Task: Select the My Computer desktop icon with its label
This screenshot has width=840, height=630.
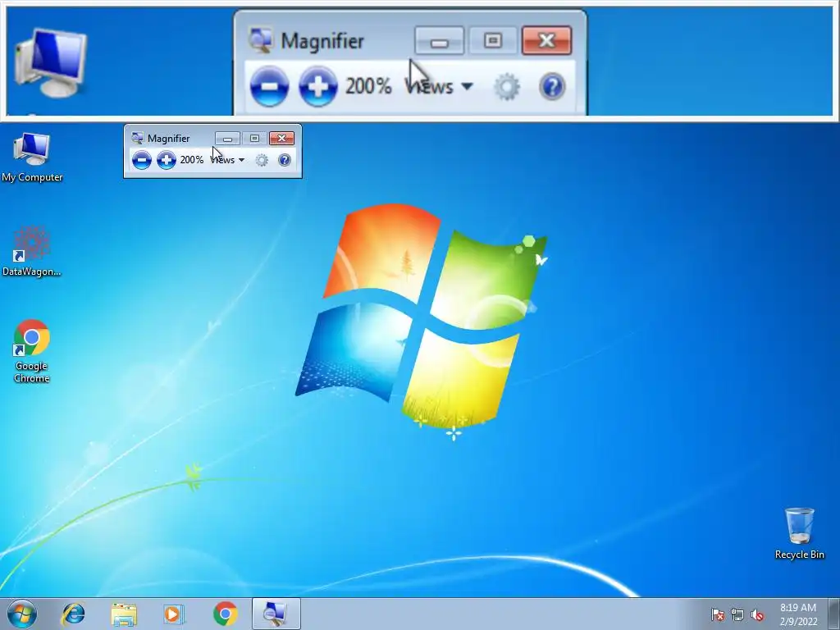Action: (x=32, y=157)
